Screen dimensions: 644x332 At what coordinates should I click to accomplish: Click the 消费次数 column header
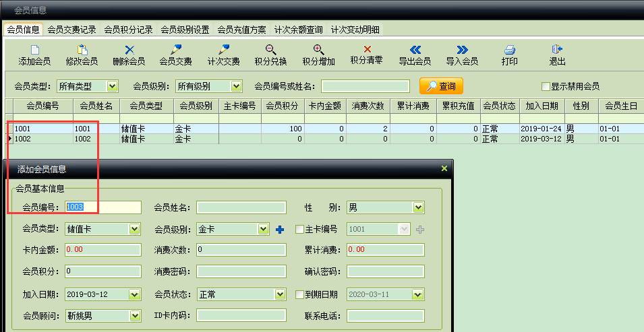(x=368, y=106)
